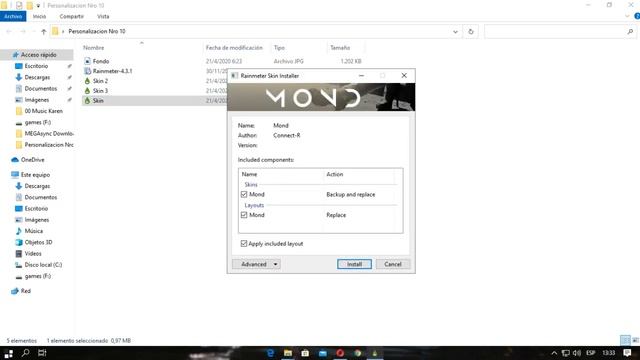Open Chrome from taskbar

coord(358,353)
